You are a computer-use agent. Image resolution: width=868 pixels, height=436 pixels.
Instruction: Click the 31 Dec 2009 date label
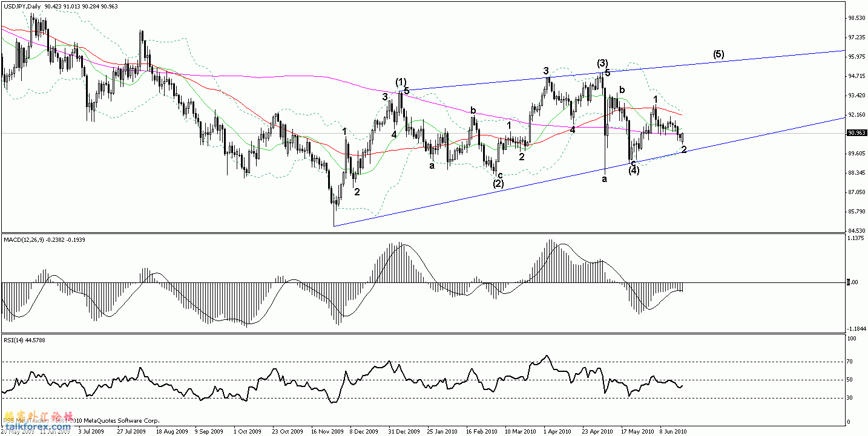(404, 432)
